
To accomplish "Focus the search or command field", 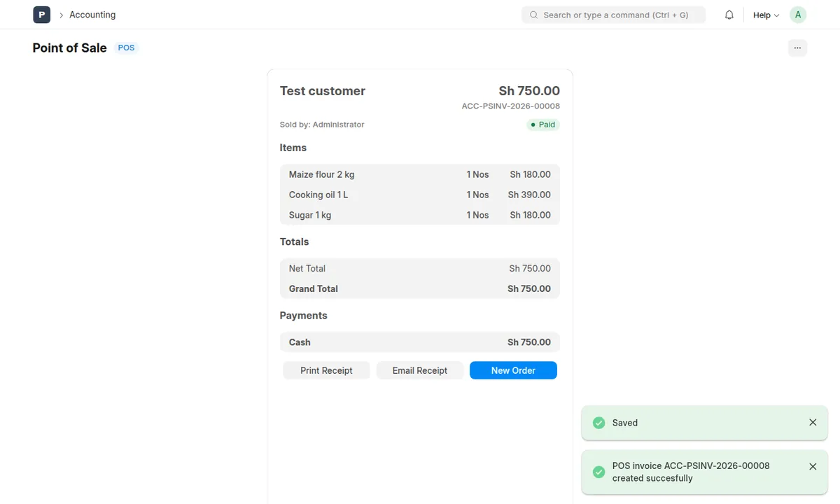I will (613, 15).
